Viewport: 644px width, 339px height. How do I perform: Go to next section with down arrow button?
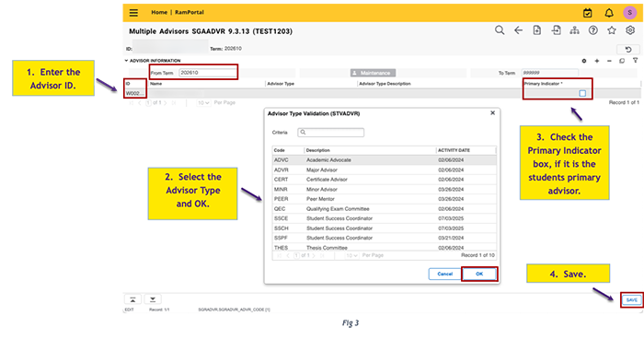(153, 299)
